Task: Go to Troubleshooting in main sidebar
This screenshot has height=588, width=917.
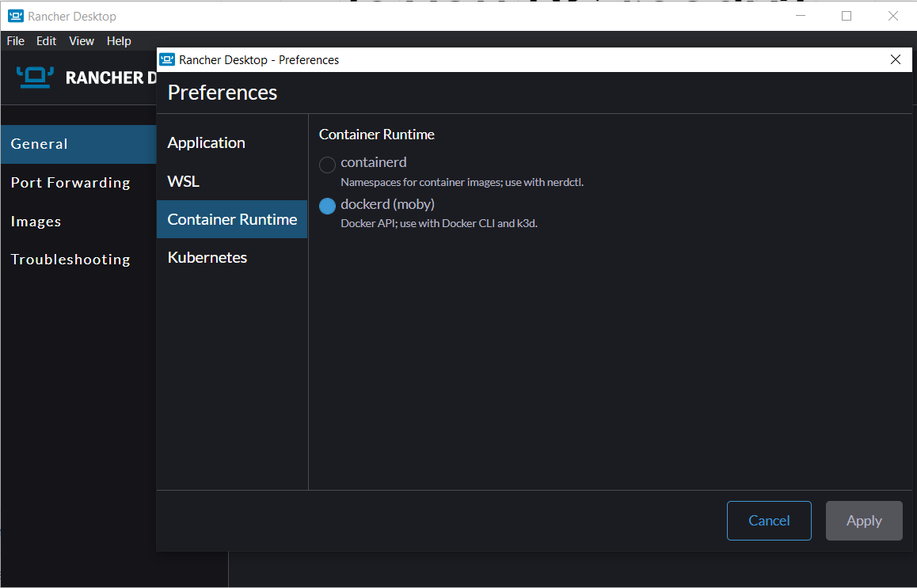Action: 78,259
